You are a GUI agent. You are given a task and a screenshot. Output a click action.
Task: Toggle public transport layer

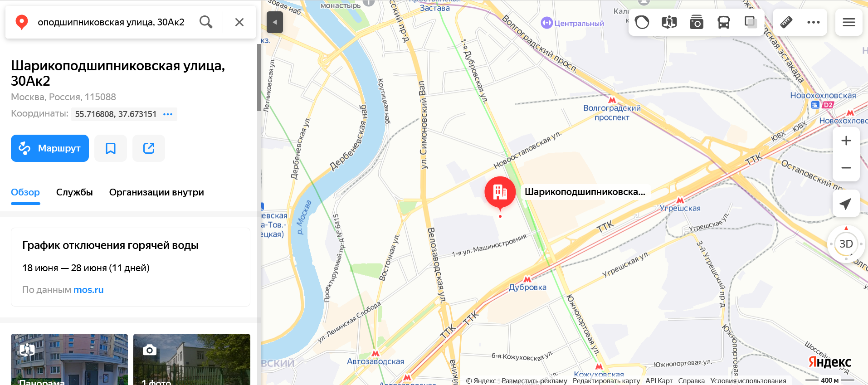pos(724,22)
